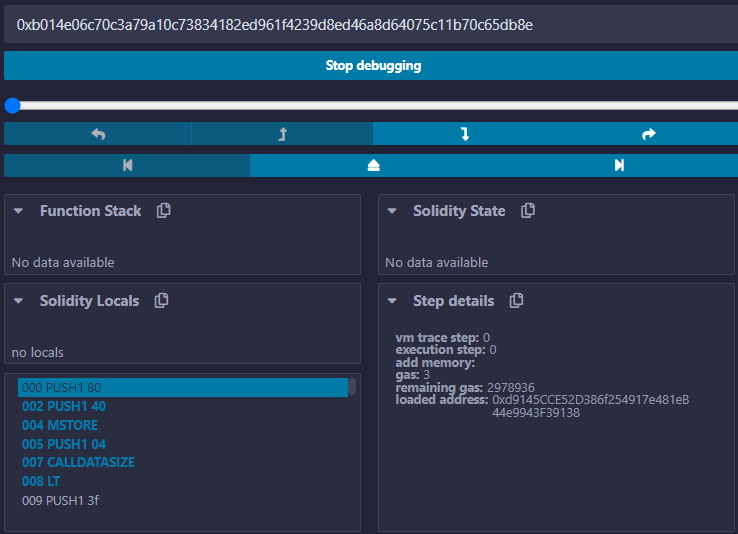Collapse the Step details panel
This screenshot has height=534, width=738.
pos(393,301)
